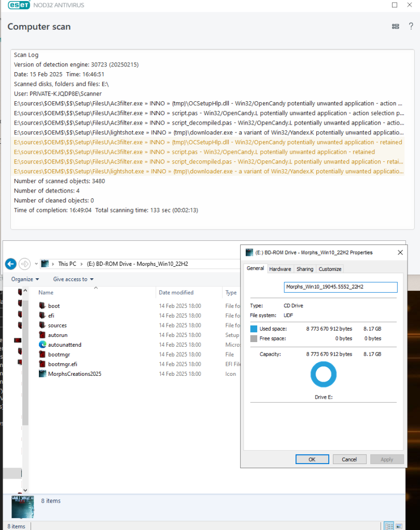Click the "EFI Fil" type cell for bootmgr.efi
The width and height of the screenshot is (420, 530).
233,364
